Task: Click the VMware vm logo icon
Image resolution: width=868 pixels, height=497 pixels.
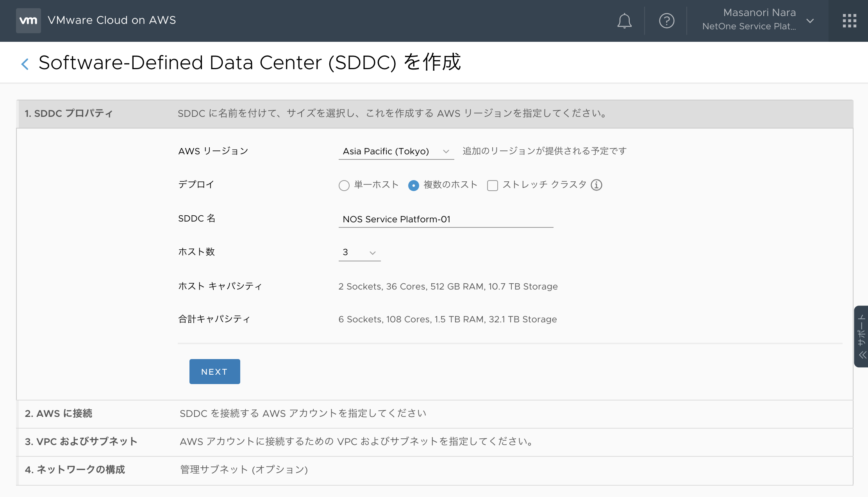Action: (28, 20)
